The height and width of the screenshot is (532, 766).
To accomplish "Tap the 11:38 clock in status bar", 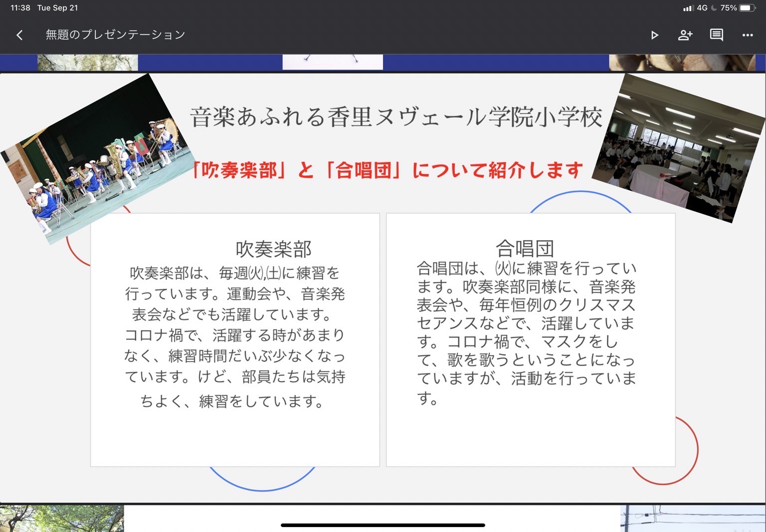I will click(x=20, y=8).
